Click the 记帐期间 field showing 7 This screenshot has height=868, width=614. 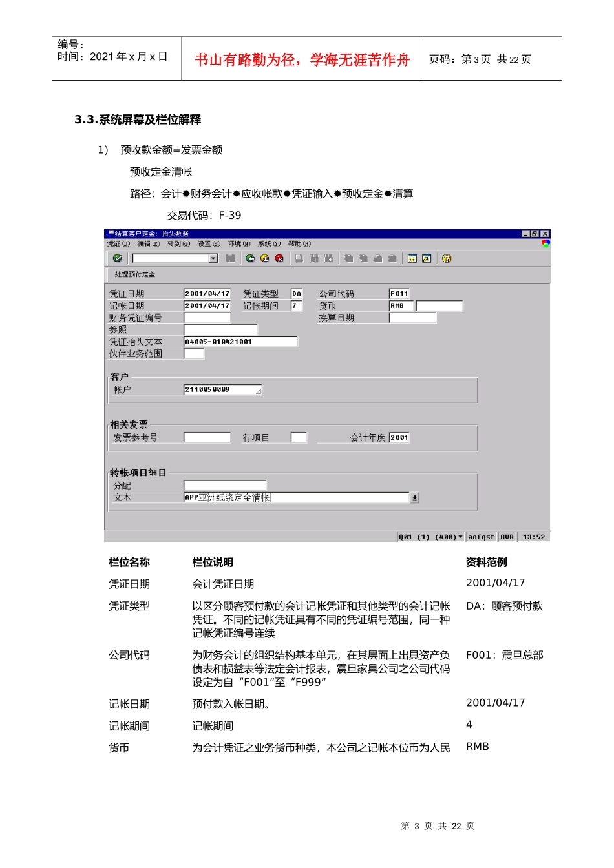click(296, 306)
